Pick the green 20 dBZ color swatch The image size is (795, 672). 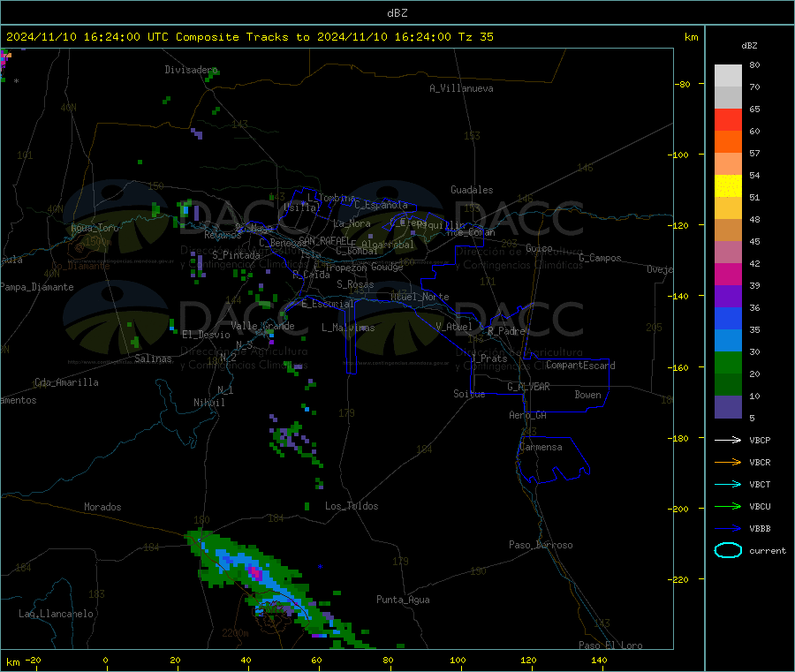[728, 362]
